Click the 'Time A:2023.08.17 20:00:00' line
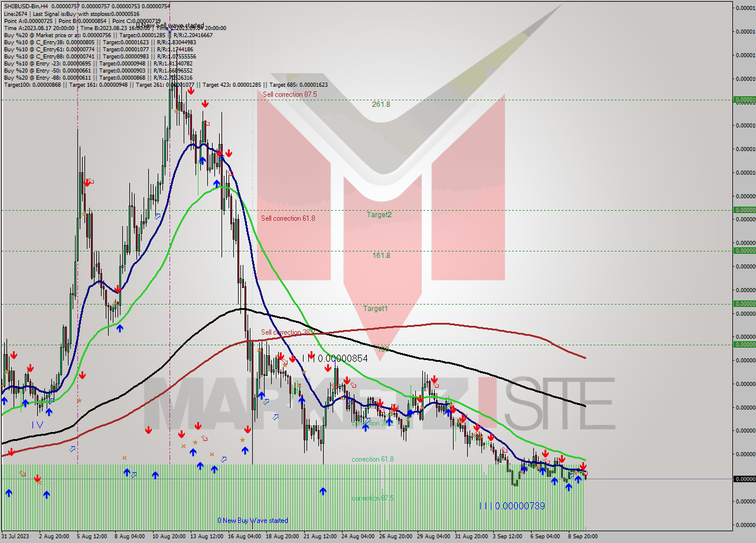The height and width of the screenshot is (543, 756). tap(115, 28)
